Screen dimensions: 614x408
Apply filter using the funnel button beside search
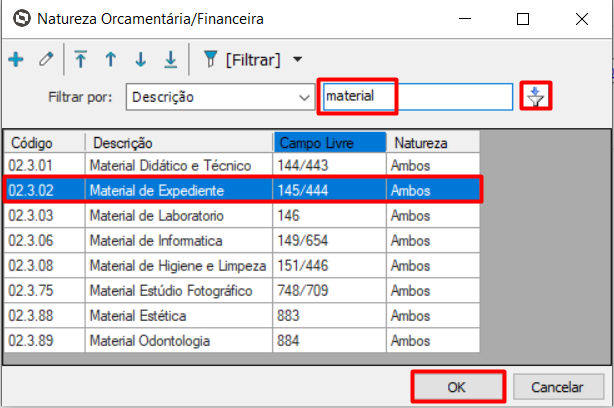[537, 97]
